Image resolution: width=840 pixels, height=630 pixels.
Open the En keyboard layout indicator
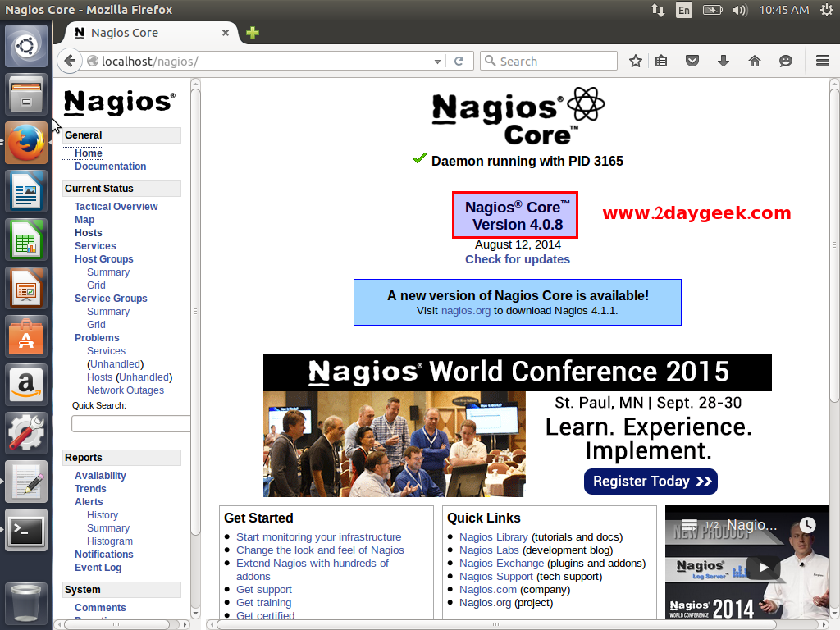[684, 10]
